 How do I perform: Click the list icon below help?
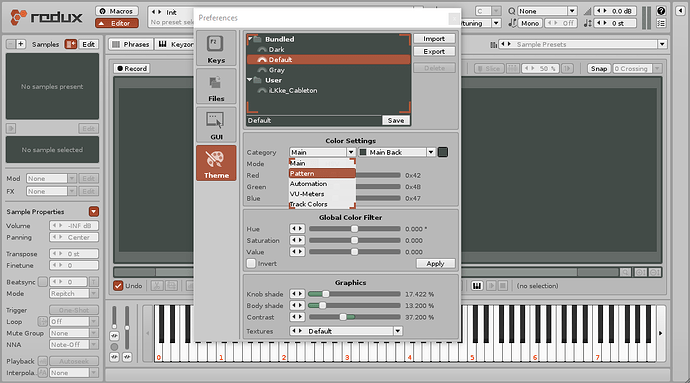point(661,23)
